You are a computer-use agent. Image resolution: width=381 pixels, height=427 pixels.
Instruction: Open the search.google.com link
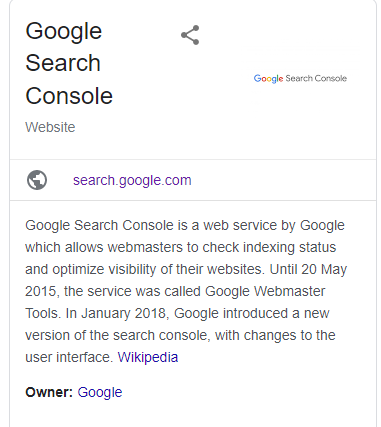[x=132, y=180]
